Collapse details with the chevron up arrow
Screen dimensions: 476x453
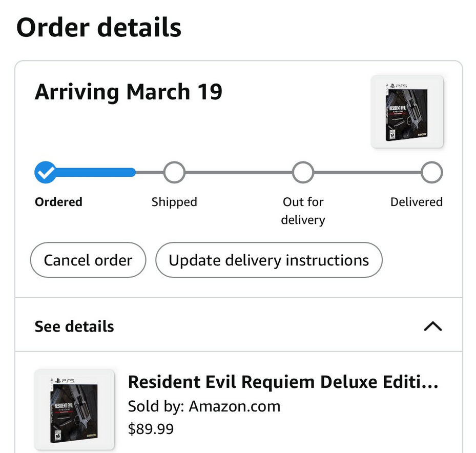(433, 326)
